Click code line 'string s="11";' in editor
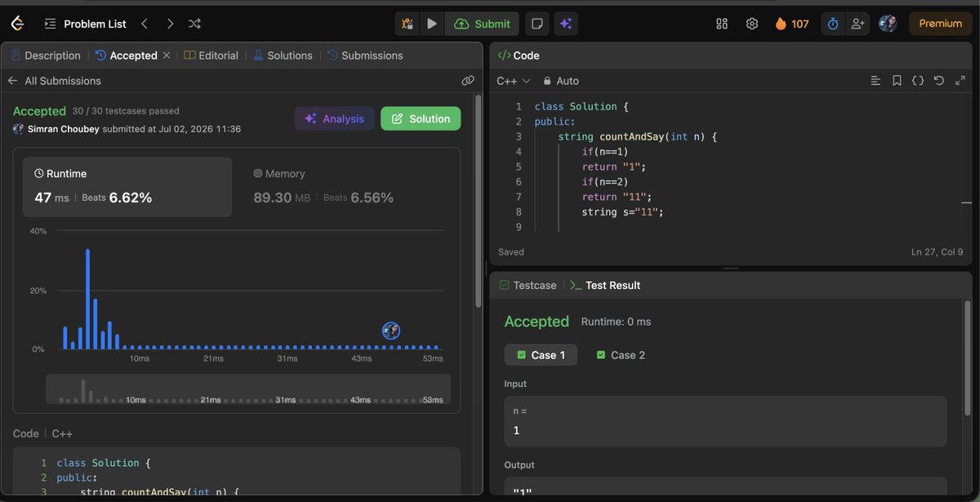 point(622,212)
